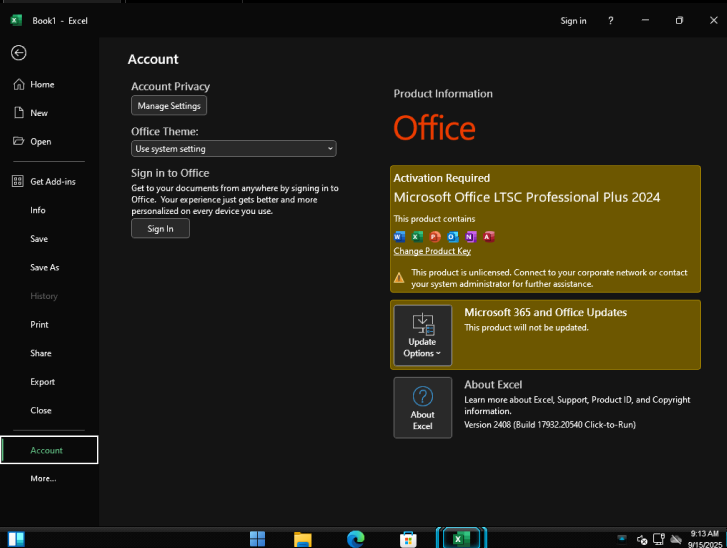Open the Help question mark in title bar

click(x=611, y=20)
